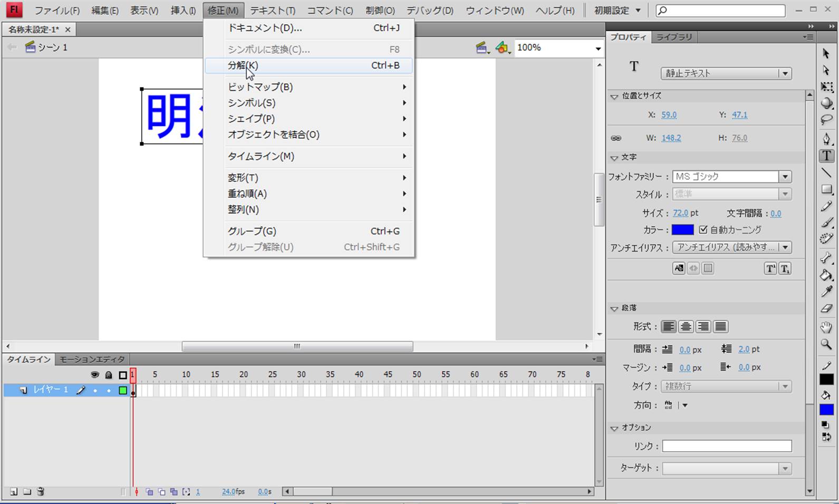Activate the Hand tool
This screenshot has width=839, height=504.
[x=826, y=327]
